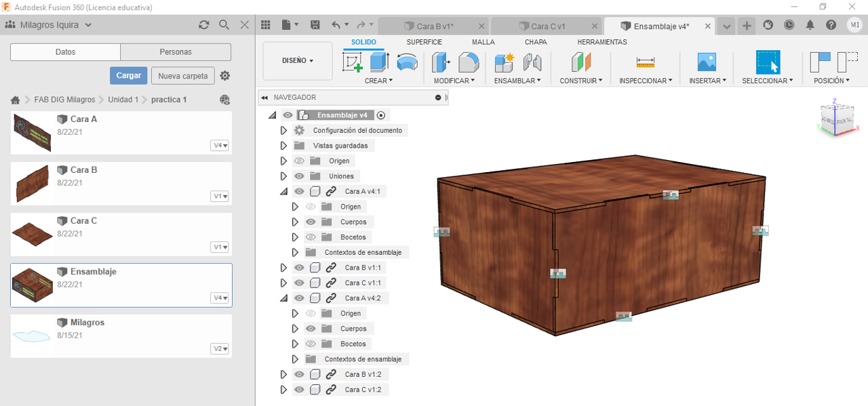The height and width of the screenshot is (406, 868).
Task: Switch to the SUPERFICIE ribbon tab
Action: pyautogui.click(x=424, y=42)
